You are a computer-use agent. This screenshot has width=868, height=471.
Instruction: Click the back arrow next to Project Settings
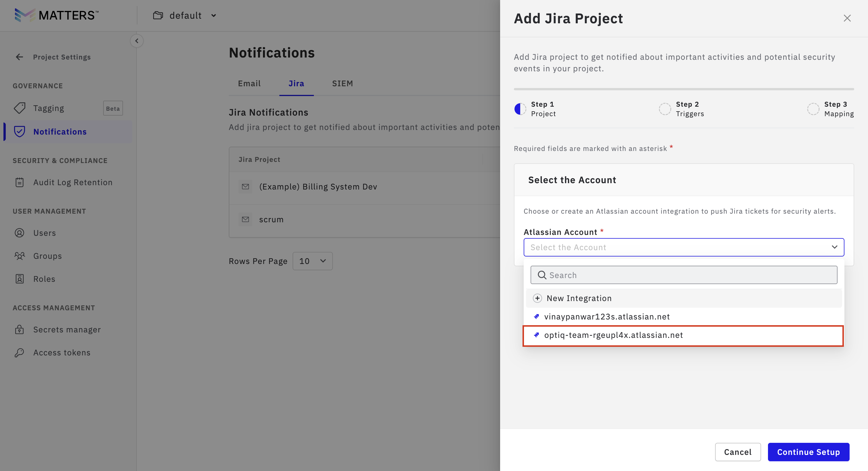click(20, 57)
